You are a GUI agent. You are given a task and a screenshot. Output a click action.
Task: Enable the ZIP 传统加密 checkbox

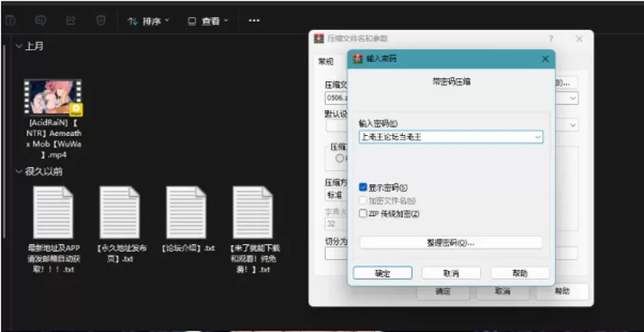[x=363, y=214]
